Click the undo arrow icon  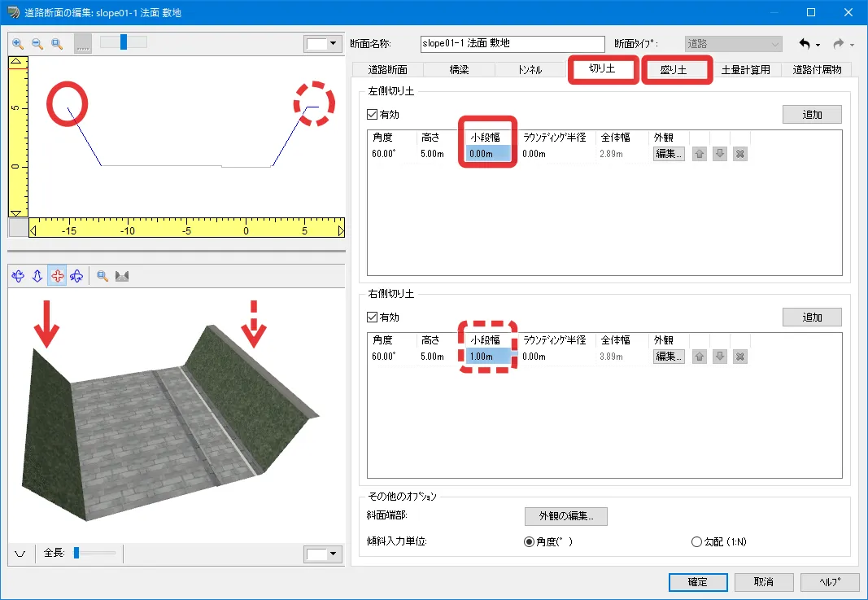pyautogui.click(x=805, y=44)
